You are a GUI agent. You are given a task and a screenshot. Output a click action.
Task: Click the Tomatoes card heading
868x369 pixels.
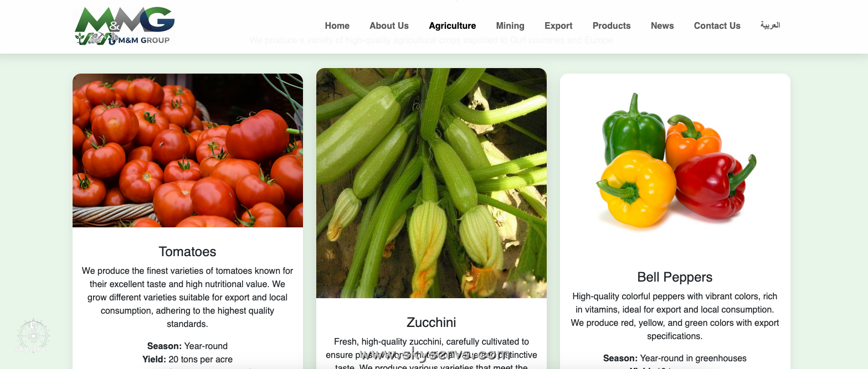[x=187, y=252]
